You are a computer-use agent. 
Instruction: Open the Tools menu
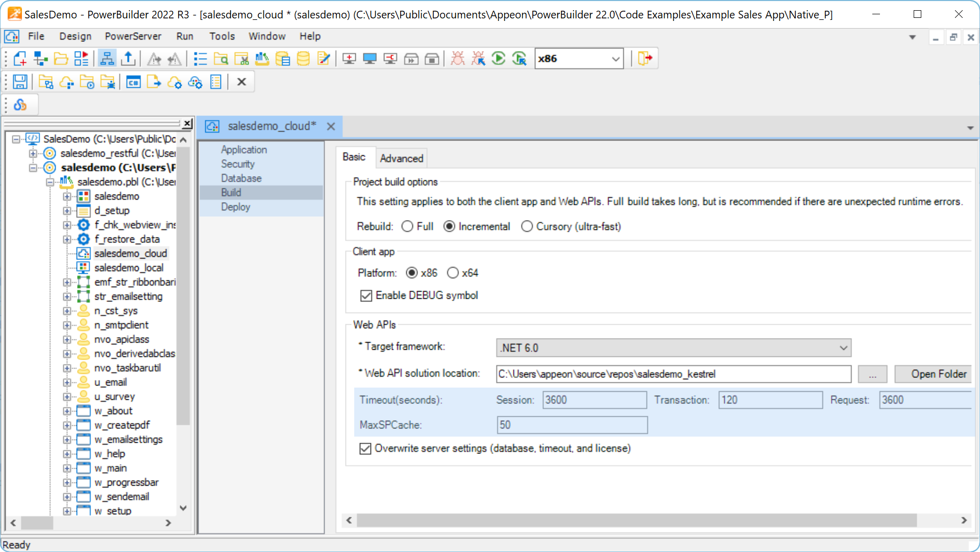click(x=222, y=36)
